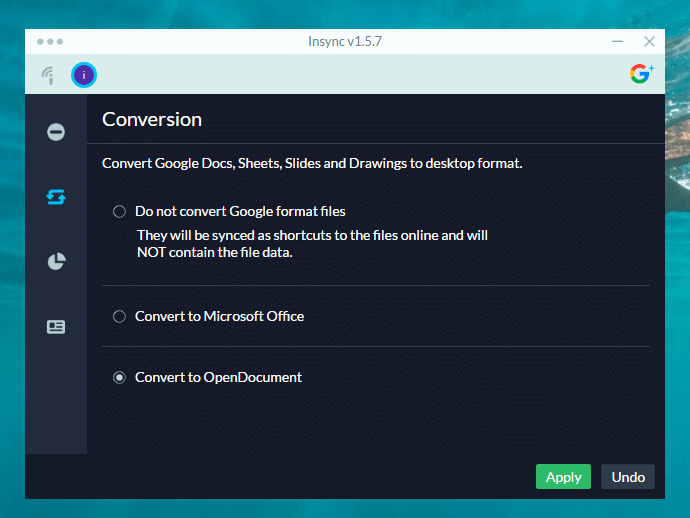Screen dimensions: 690x518
Task: Choose the Convert to Microsoft Office radio
Action: pos(119,316)
